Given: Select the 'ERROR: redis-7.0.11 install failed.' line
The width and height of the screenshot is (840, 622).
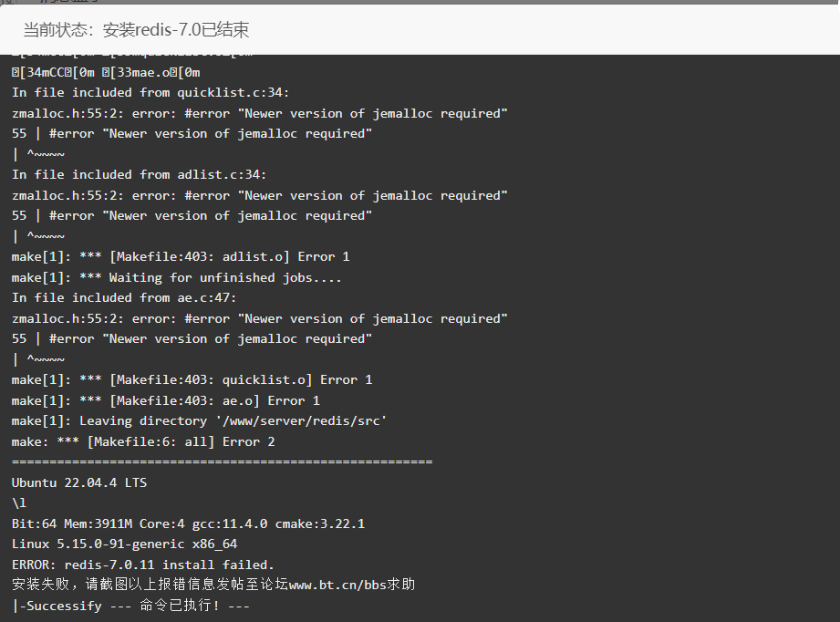Looking at the screenshot, I should coord(143,565).
